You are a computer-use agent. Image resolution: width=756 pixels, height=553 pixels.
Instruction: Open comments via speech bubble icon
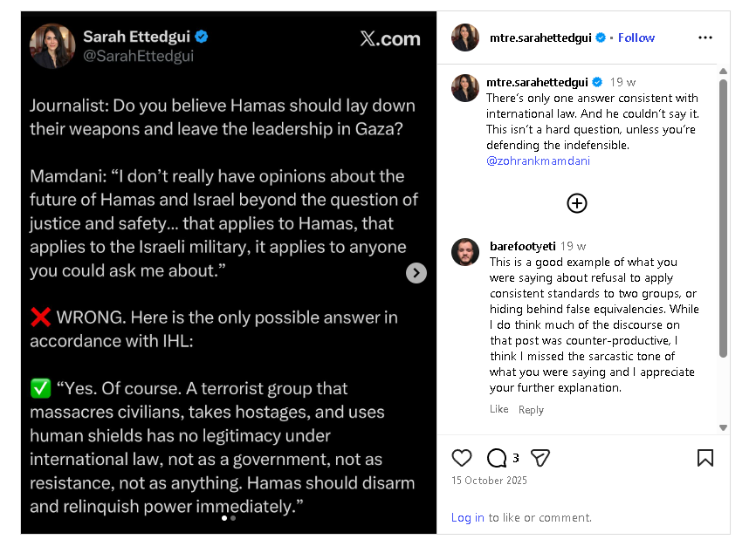click(497, 458)
